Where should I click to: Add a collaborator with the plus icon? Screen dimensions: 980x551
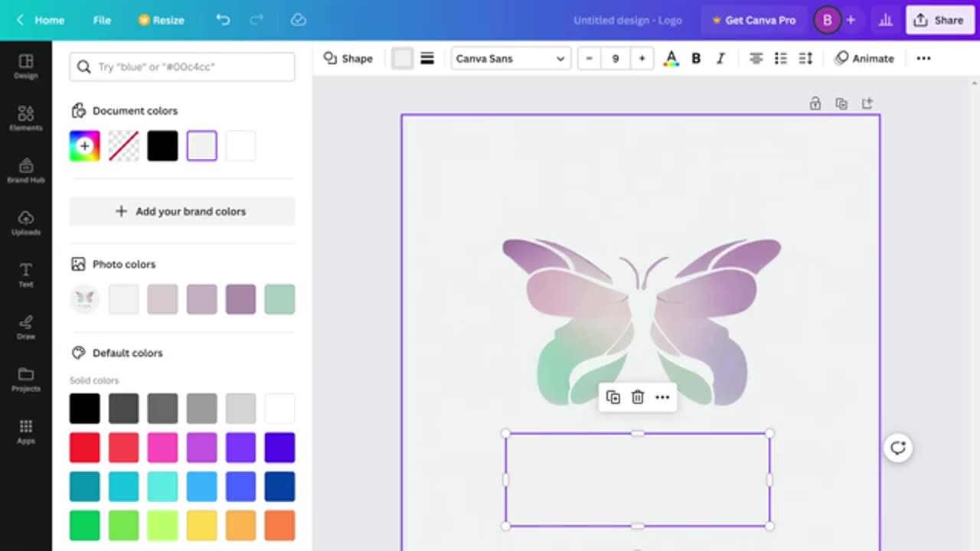point(851,20)
